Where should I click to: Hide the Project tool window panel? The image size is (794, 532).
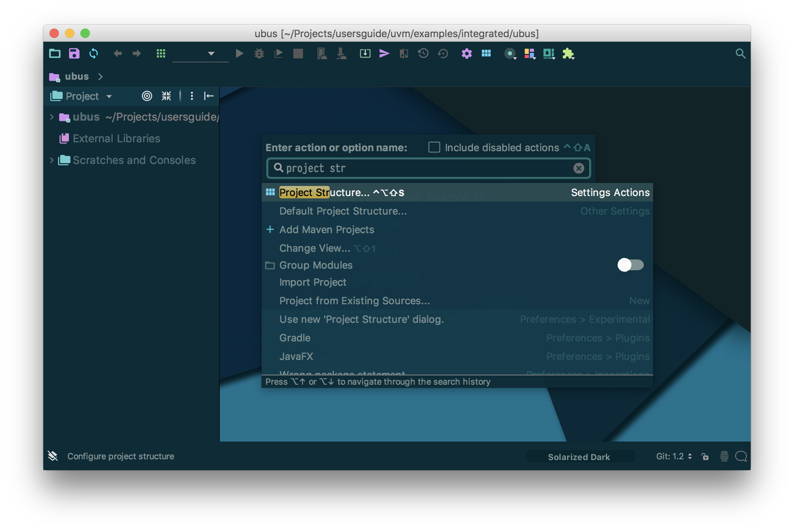(x=209, y=96)
